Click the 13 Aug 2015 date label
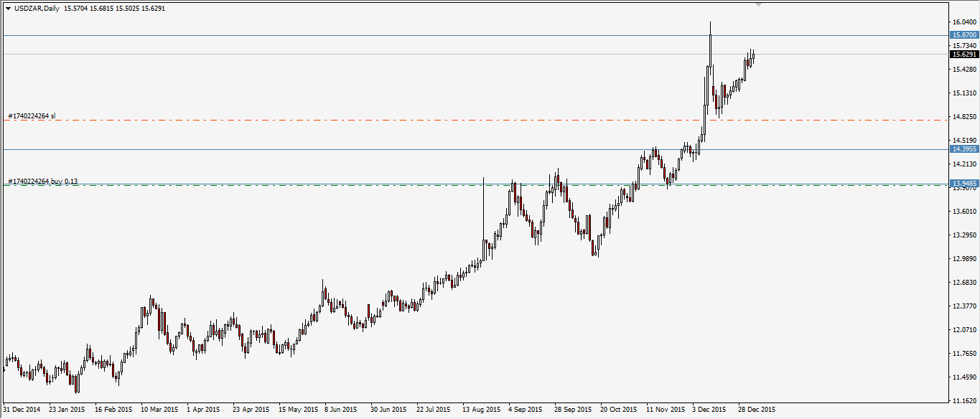 (481, 410)
